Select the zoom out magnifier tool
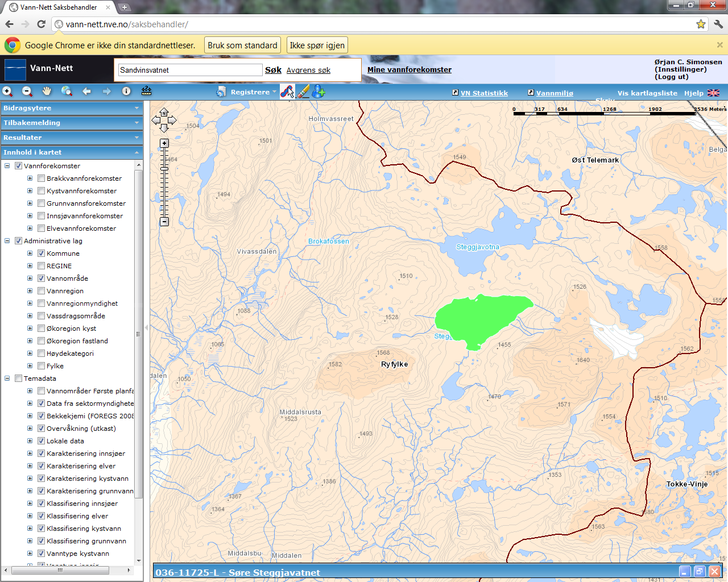Image resolution: width=728 pixels, height=582 pixels. click(x=27, y=92)
